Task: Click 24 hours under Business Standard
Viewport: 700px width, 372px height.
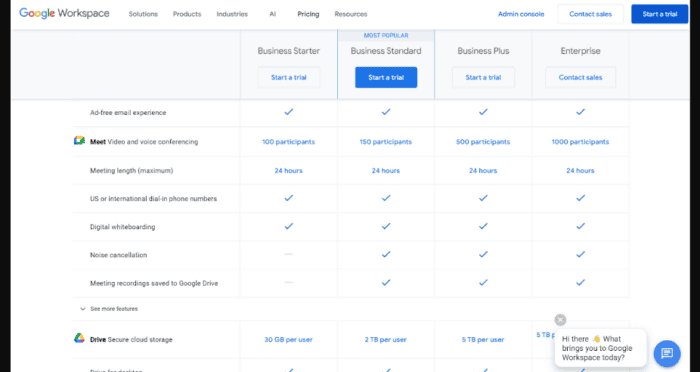Action: (386, 171)
